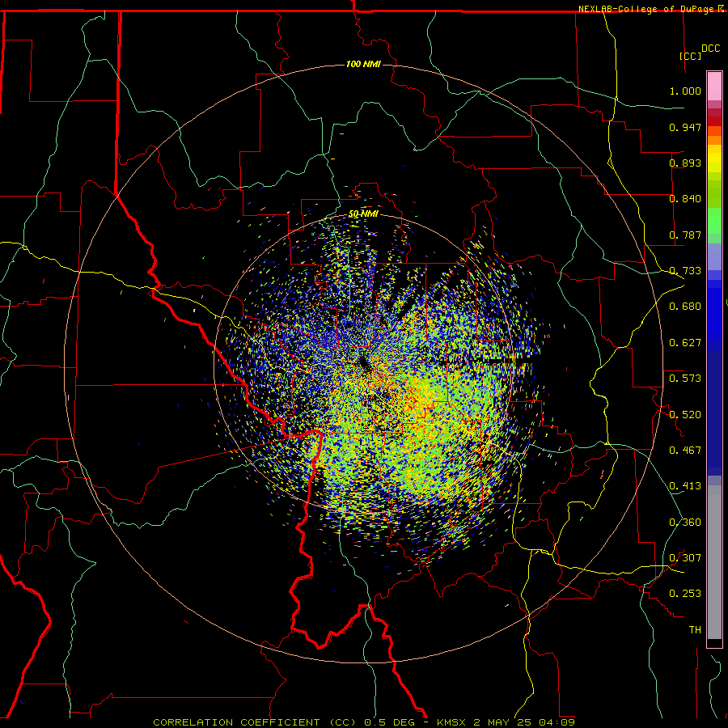Click the 0.893 scale value

[685, 163]
